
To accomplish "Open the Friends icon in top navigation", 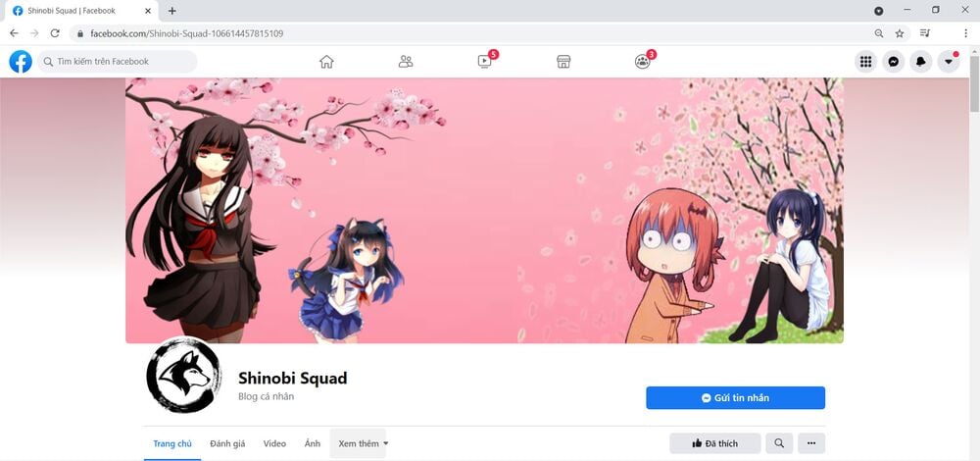I will 406,61.
